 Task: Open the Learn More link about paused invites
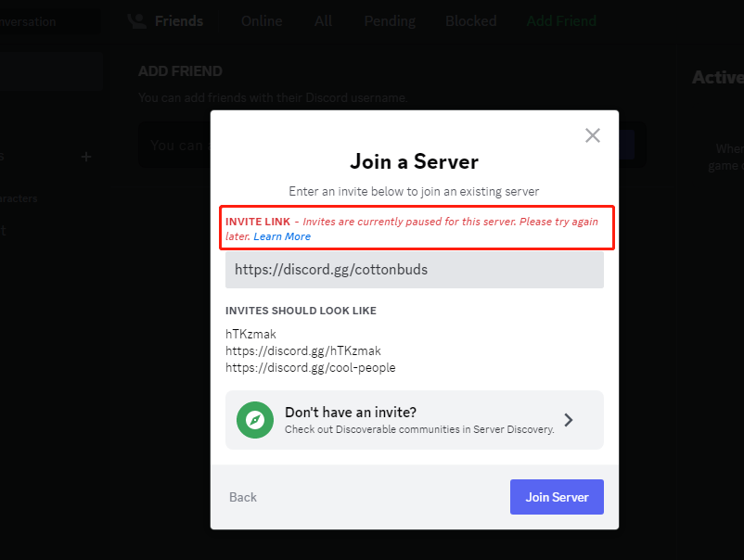coord(281,236)
